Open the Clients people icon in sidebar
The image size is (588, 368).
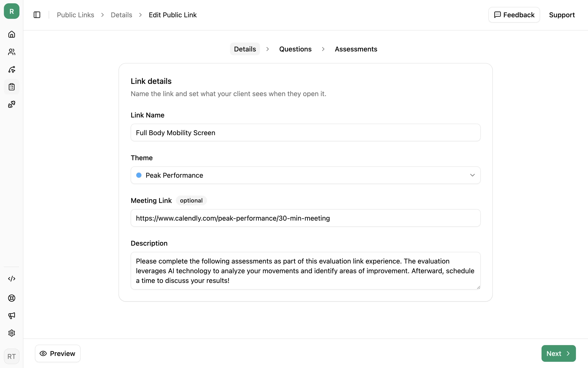pyautogui.click(x=11, y=52)
